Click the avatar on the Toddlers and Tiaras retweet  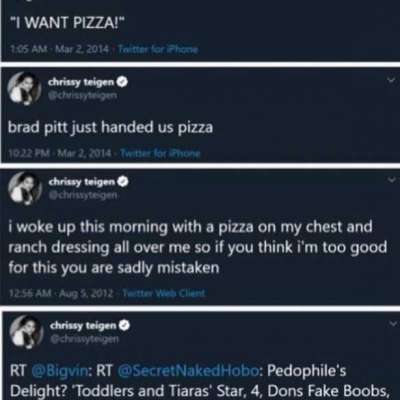[26, 332]
